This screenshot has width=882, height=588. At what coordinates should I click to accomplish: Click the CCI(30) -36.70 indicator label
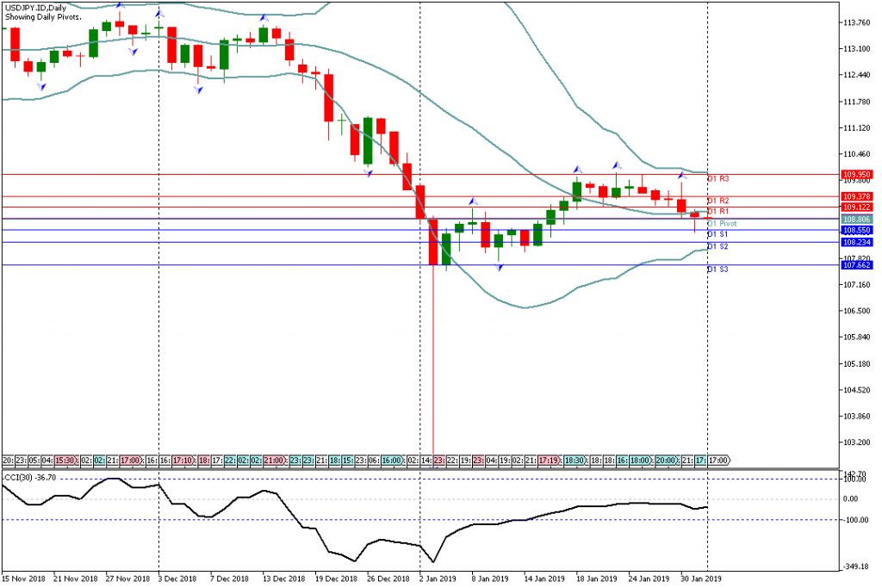(30, 477)
